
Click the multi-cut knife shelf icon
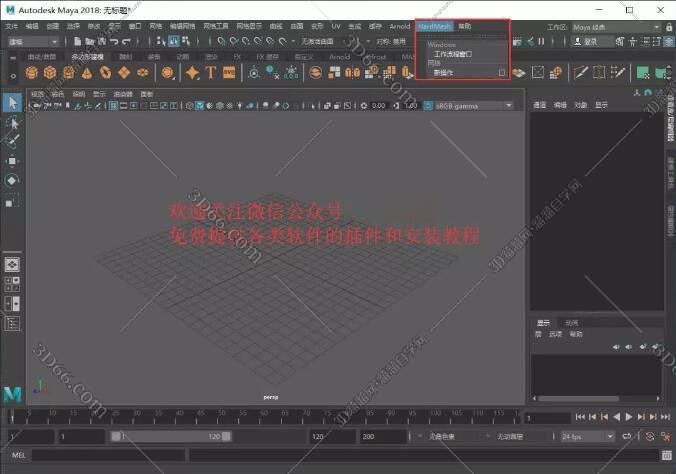tap(580, 72)
